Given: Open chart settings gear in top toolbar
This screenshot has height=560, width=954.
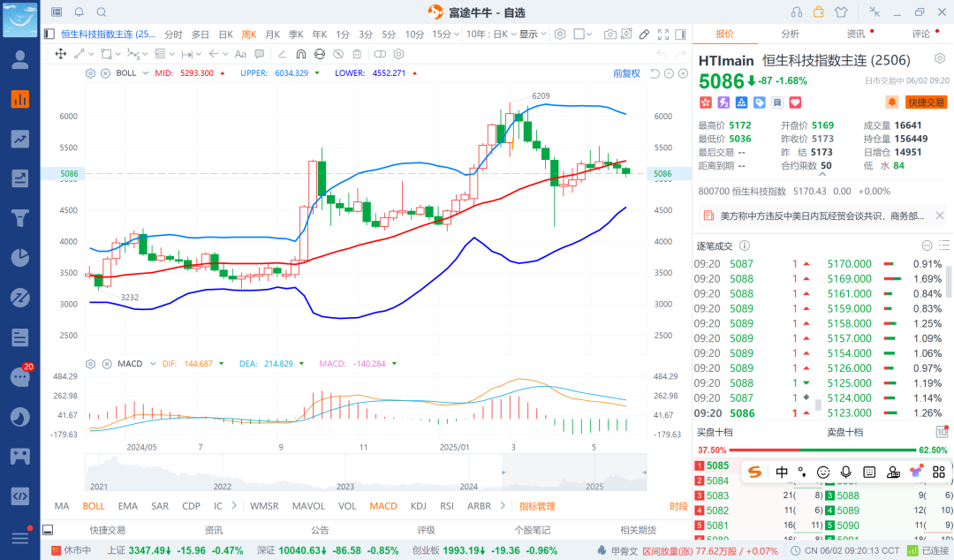Looking at the screenshot, I should click(x=560, y=34).
